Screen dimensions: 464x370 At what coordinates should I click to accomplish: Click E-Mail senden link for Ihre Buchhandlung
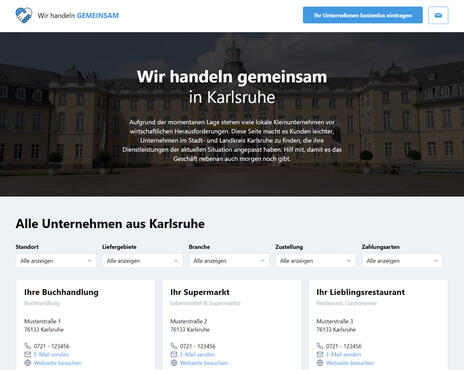51,354
